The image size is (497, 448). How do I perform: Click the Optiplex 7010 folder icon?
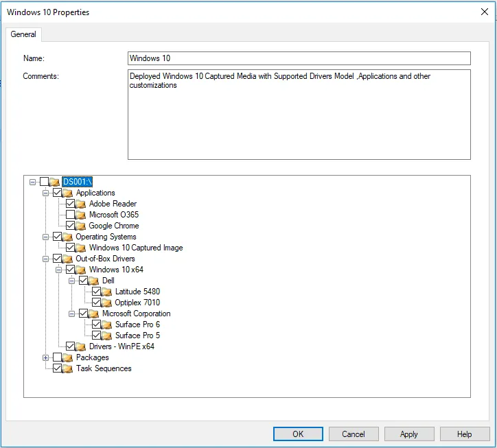tap(106, 303)
